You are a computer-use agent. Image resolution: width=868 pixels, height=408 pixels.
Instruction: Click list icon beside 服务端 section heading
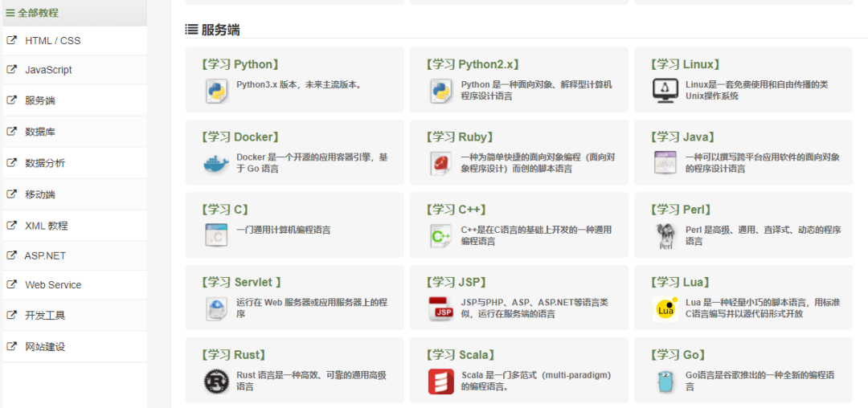191,29
